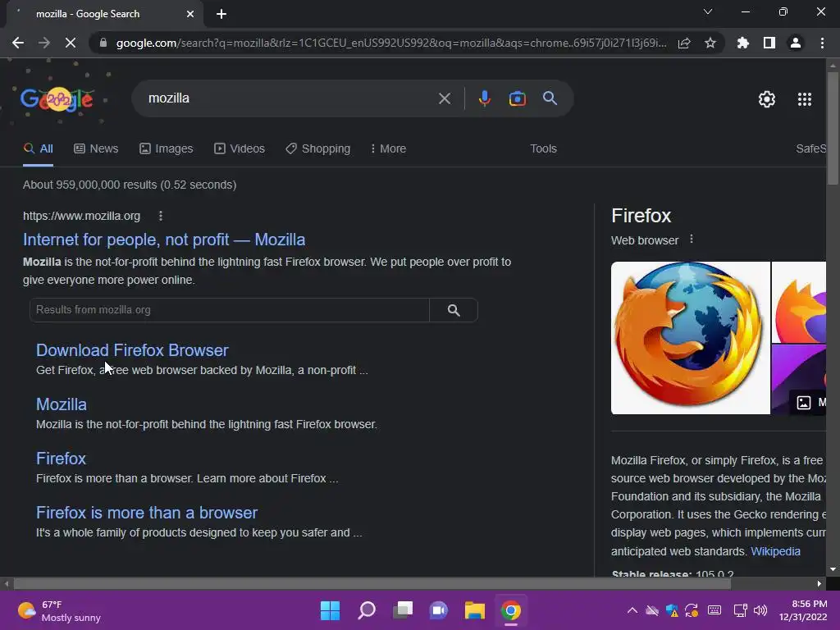840x630 pixels.
Task: Switch to Videos results tab
Action: coord(239,149)
